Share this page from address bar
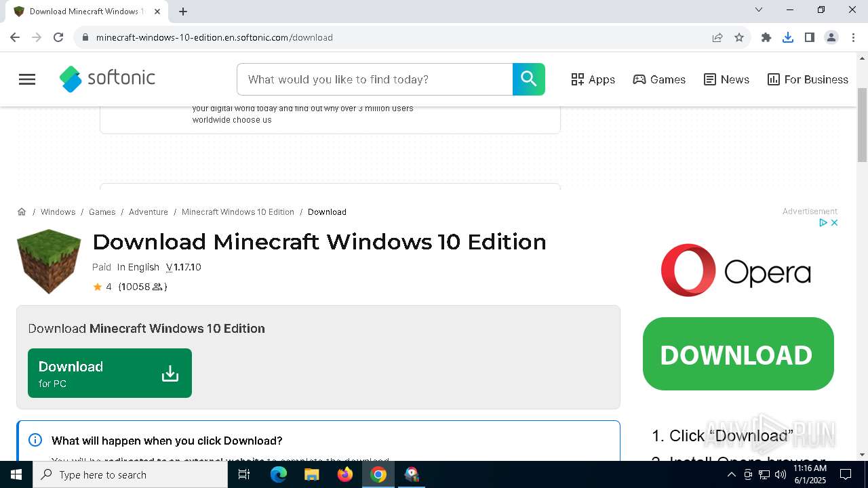The image size is (868, 488). [717, 37]
